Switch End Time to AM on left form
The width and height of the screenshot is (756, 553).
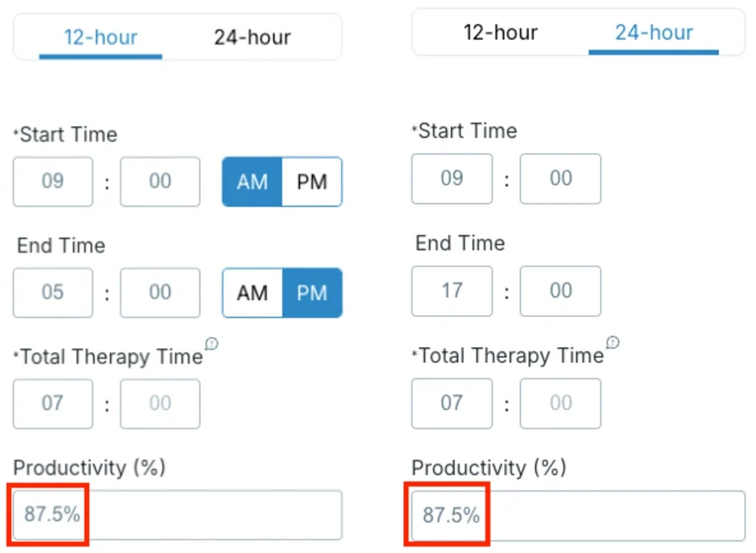tap(251, 293)
